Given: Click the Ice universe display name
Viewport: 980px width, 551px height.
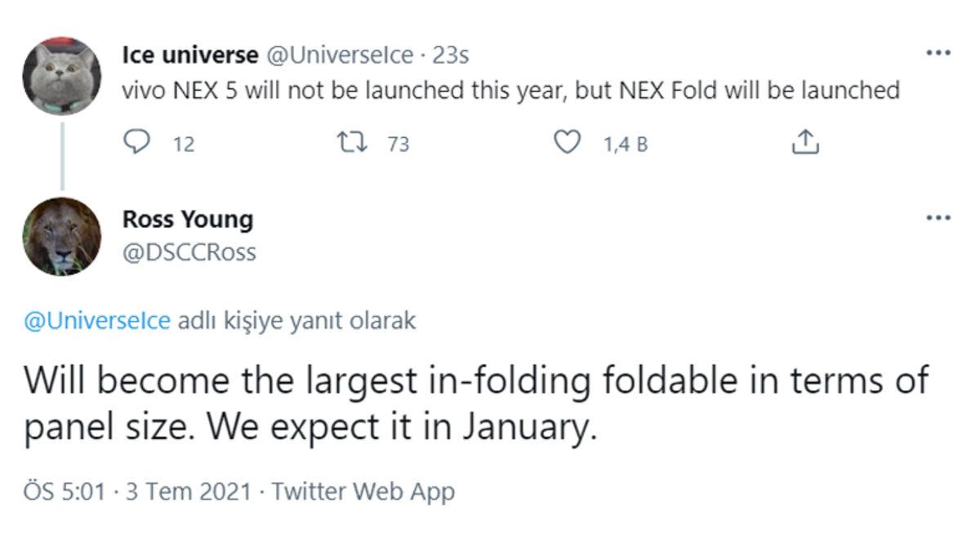Looking at the screenshot, I should point(189,56).
